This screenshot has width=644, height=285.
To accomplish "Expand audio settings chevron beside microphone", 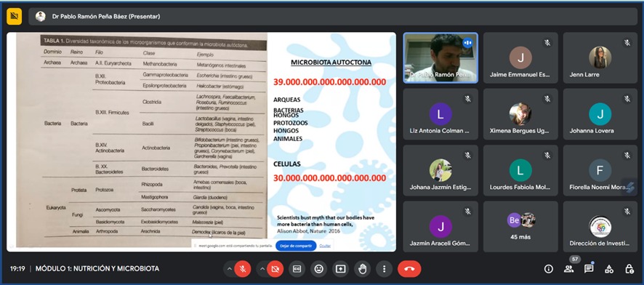I will [x=229, y=269].
